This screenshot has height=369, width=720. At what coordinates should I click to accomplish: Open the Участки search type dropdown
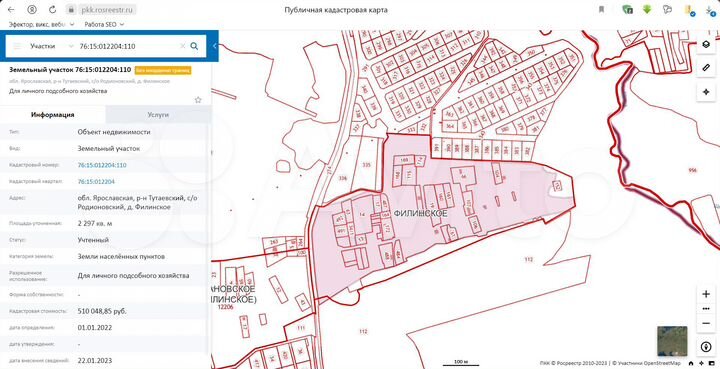coord(51,46)
